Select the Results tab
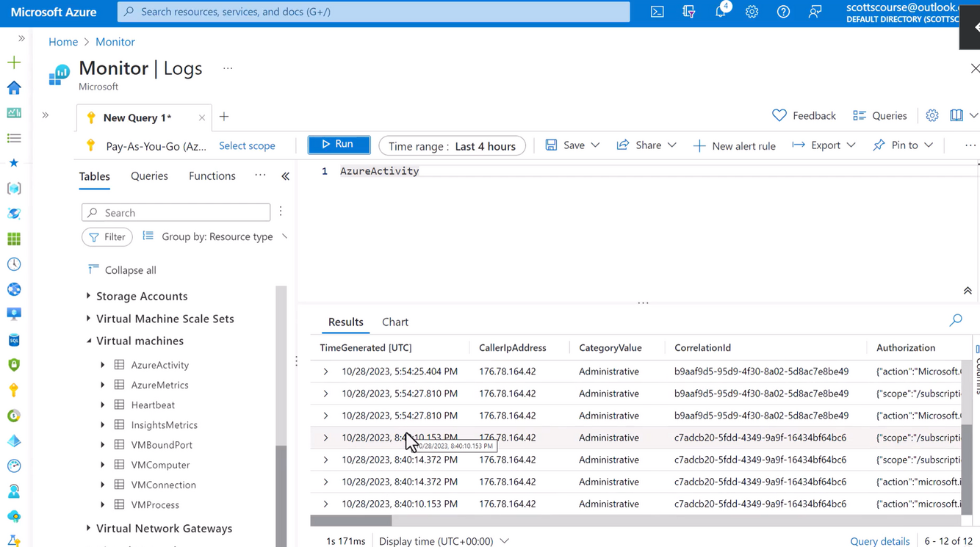The image size is (980, 547). tap(345, 322)
